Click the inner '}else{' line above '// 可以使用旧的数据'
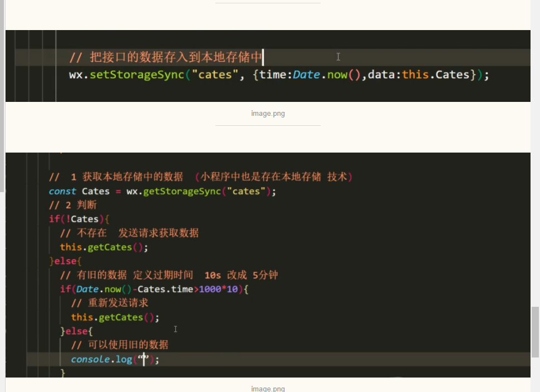This screenshot has height=392, width=540. click(76, 331)
